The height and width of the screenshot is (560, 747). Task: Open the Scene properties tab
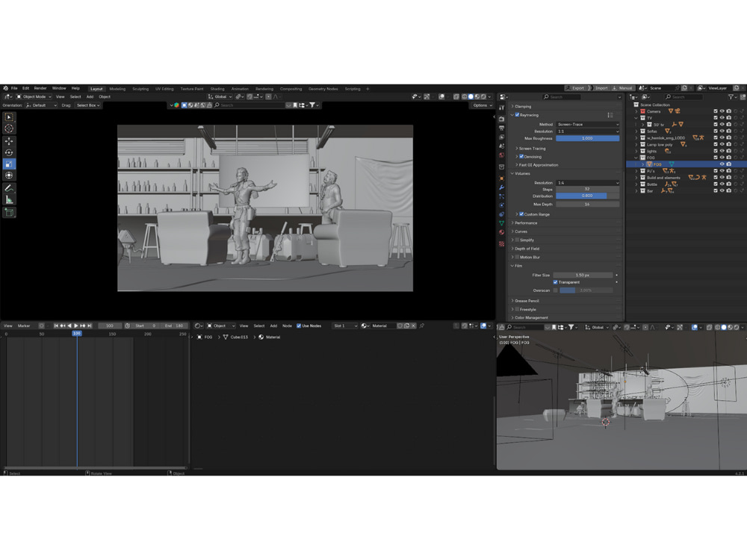click(x=502, y=146)
